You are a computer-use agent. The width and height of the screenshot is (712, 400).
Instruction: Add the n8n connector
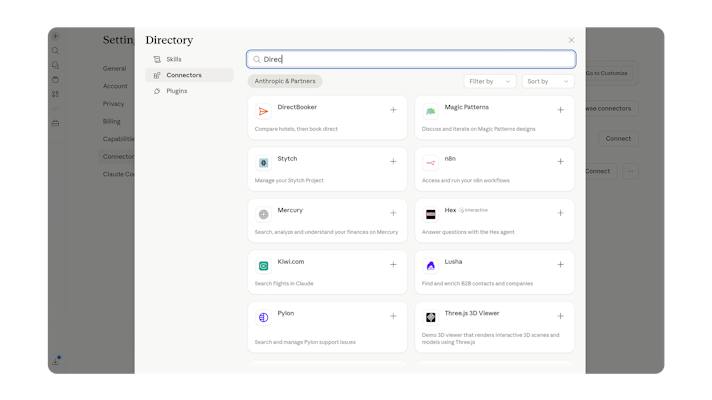pyautogui.click(x=560, y=162)
